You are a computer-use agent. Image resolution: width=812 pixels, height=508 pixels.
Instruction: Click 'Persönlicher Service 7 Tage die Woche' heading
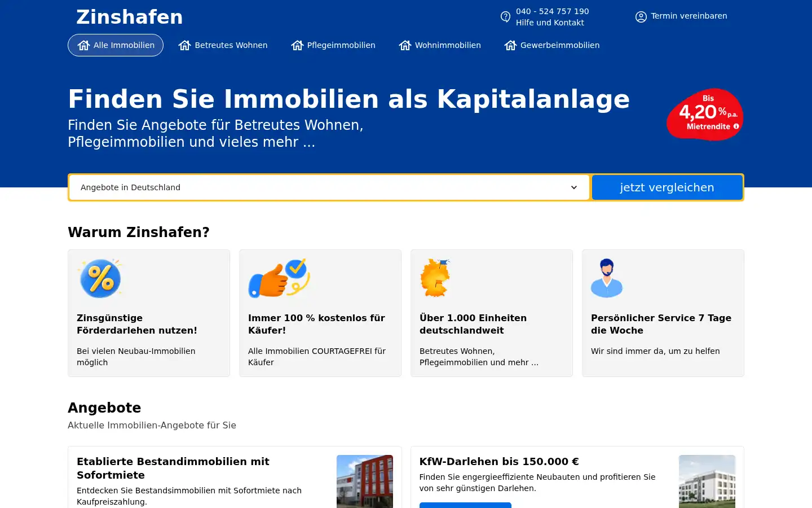661,324
